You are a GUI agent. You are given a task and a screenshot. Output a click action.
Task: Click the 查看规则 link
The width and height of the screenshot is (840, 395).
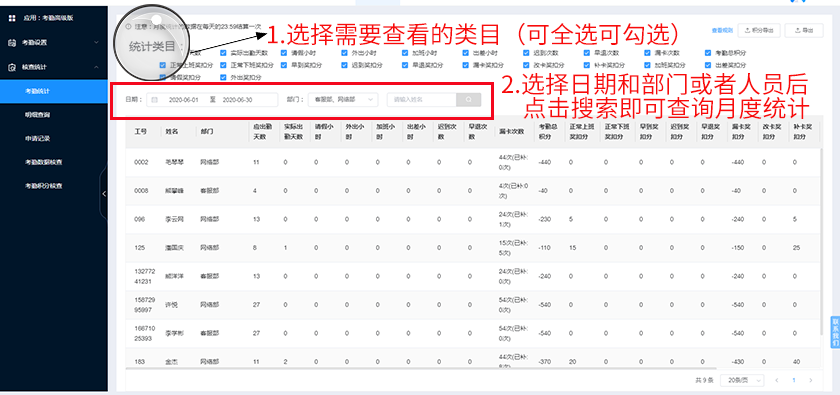click(x=722, y=31)
